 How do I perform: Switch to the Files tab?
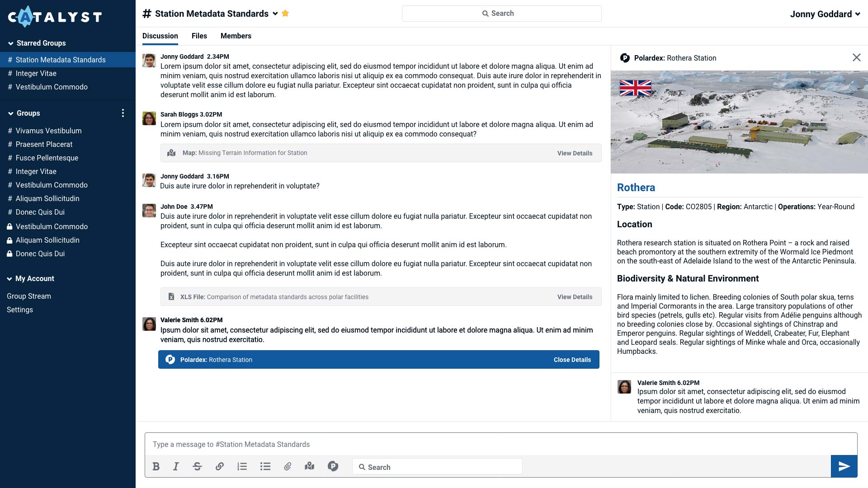point(199,36)
